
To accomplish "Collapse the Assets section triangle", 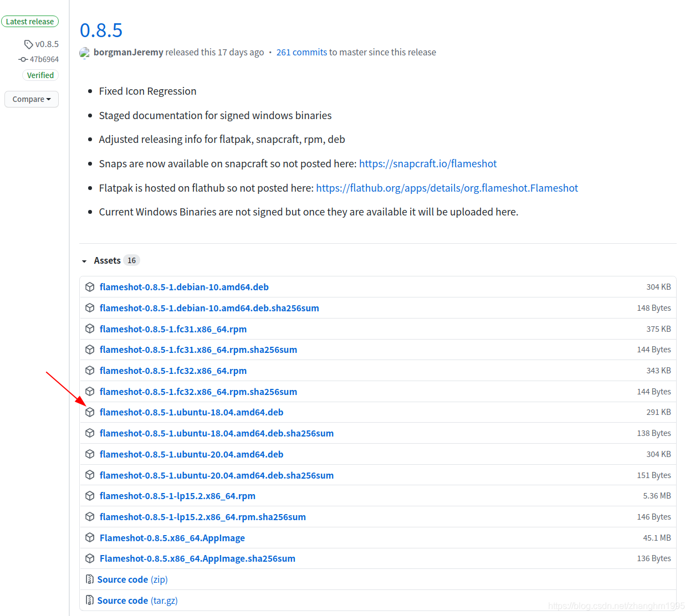I will point(84,261).
